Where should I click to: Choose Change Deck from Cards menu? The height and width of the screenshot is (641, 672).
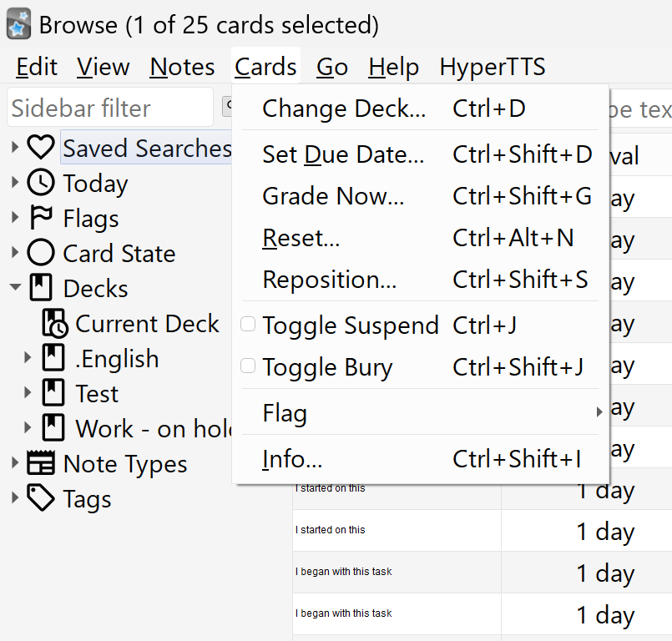pos(343,109)
